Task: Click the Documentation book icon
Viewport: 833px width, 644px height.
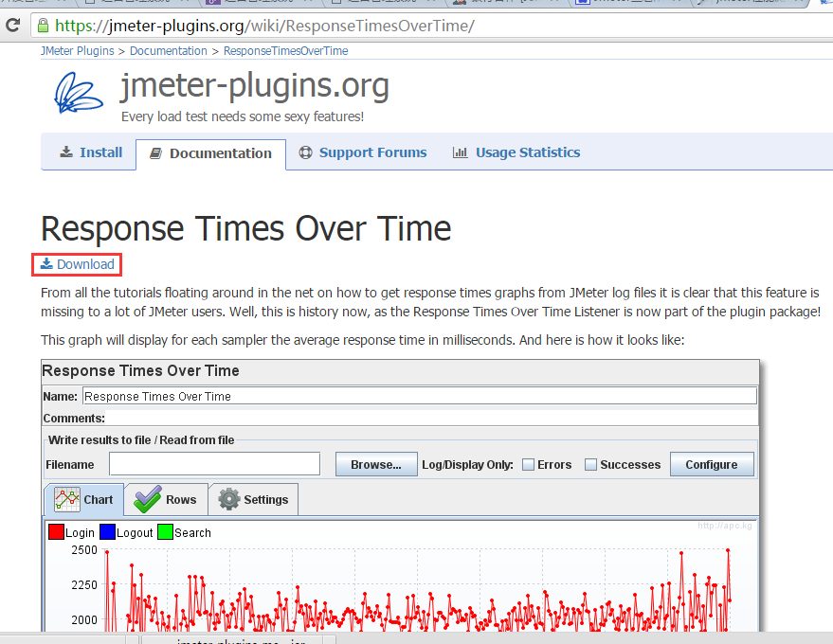Action: coord(155,153)
